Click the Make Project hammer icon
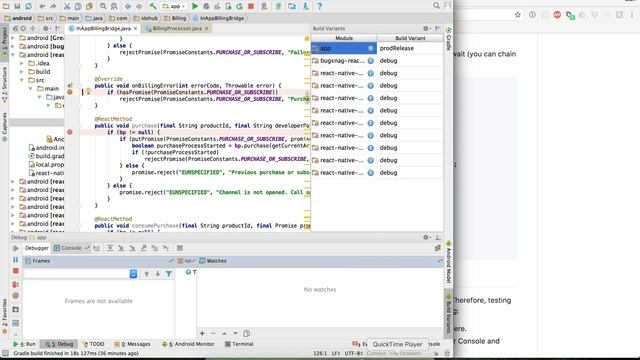Image resolution: width=640 pixels, height=360 pixels. pyautogui.click(x=153, y=6)
